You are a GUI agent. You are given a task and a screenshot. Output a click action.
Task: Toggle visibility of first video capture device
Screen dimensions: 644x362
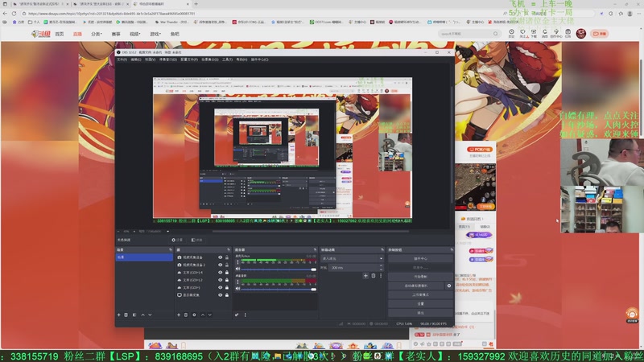220,257
